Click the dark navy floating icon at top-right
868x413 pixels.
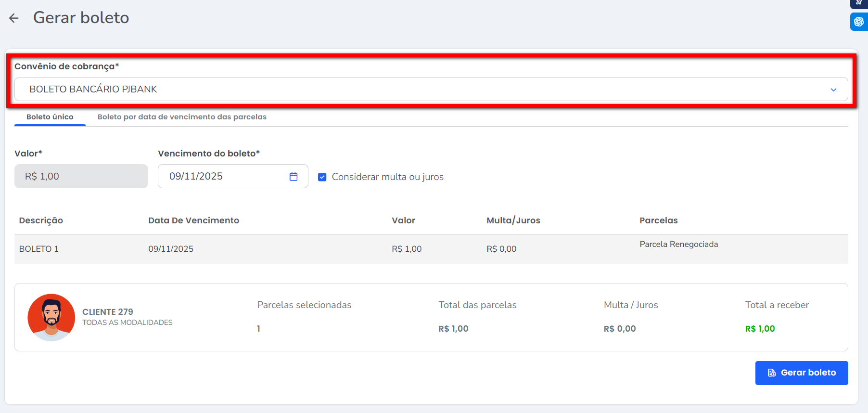[x=858, y=3]
